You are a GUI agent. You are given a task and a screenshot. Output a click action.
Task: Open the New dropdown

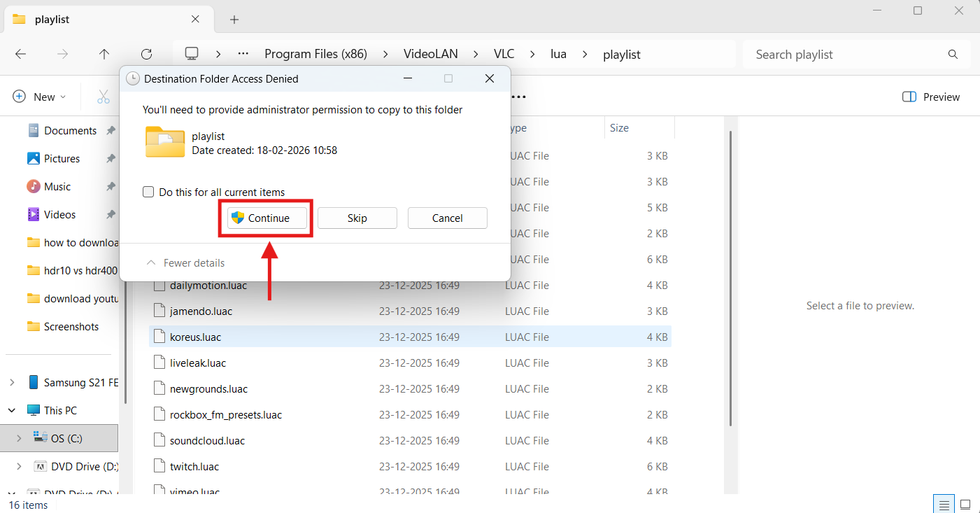[x=40, y=97]
